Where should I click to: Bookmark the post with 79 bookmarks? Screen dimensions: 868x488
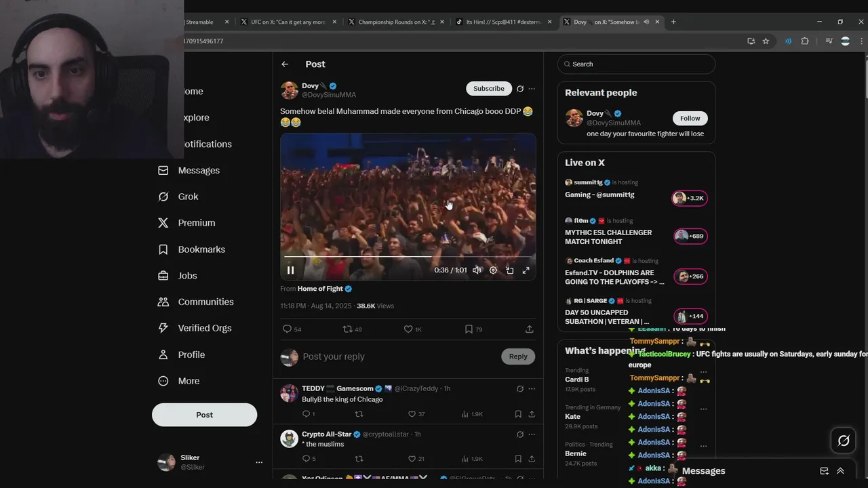tap(473, 329)
